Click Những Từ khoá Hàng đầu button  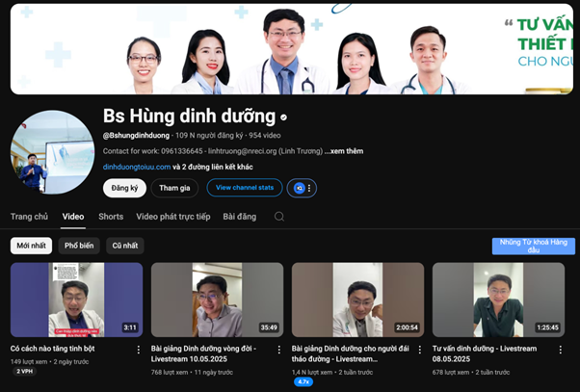534,247
